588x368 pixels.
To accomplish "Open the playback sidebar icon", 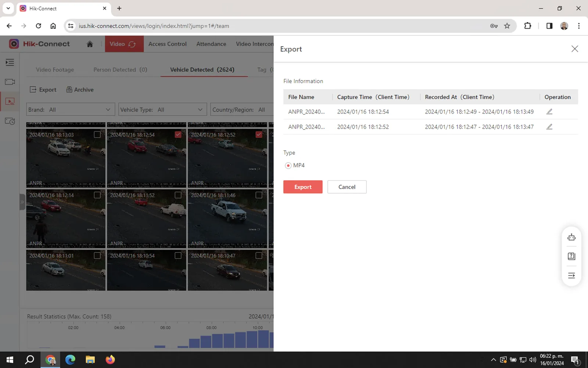I will click(x=10, y=101).
